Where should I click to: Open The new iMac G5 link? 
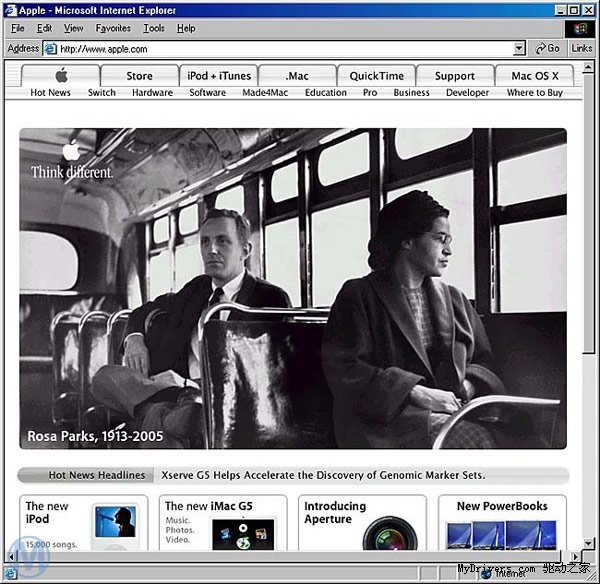pos(209,506)
